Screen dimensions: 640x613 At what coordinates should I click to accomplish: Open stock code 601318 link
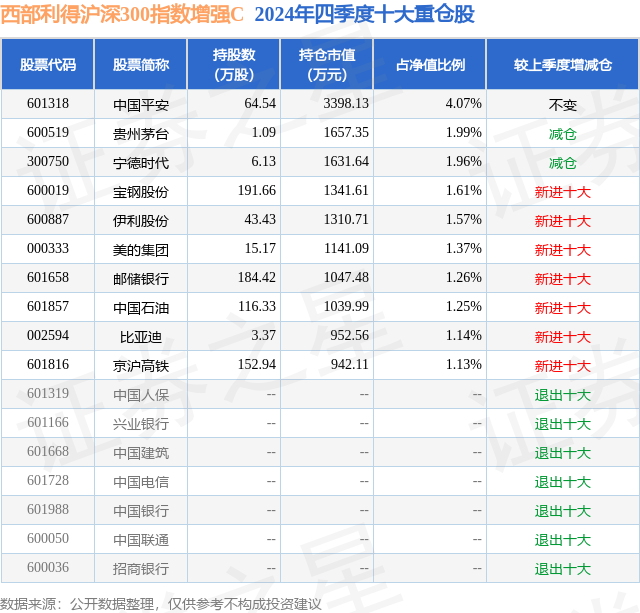pos(48,104)
